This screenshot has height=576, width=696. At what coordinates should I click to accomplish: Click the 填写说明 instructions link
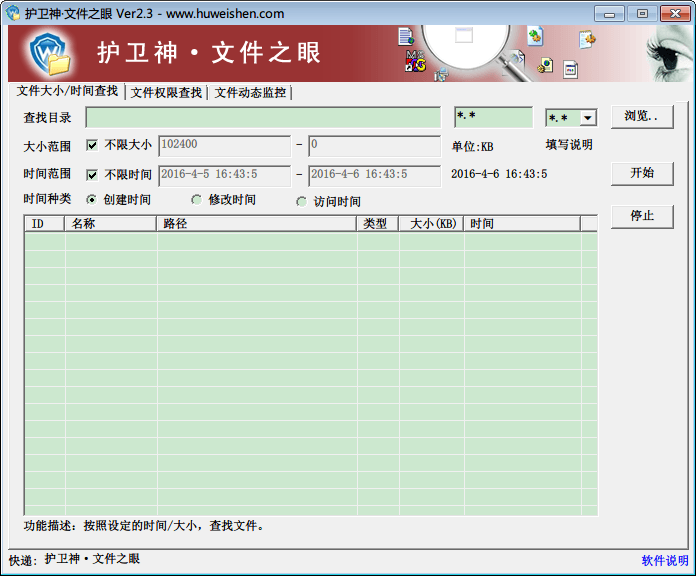(x=569, y=145)
